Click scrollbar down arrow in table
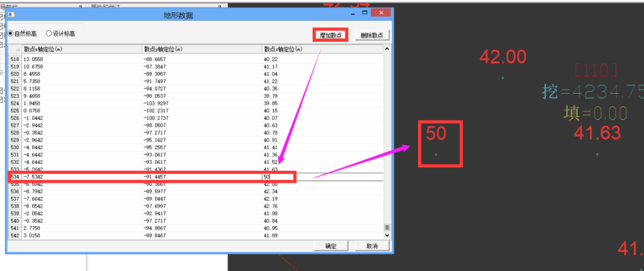The width and height of the screenshot is (644, 271). click(386, 235)
